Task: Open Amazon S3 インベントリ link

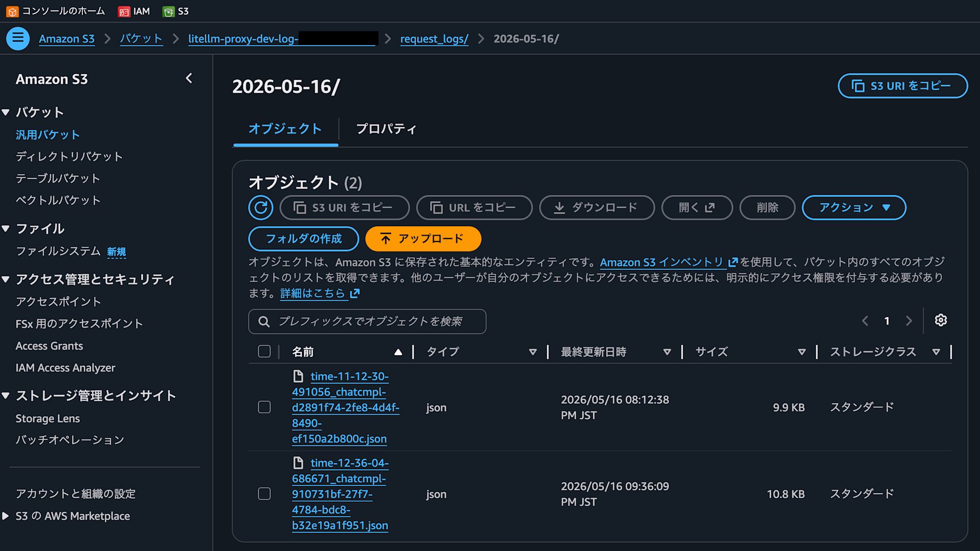Action: click(669, 262)
